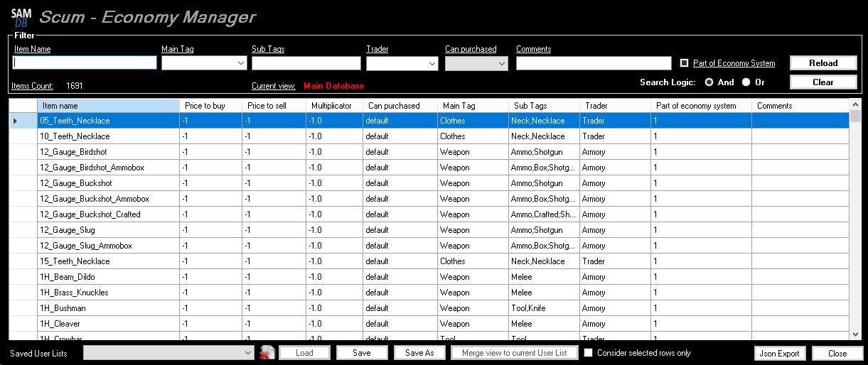Screen dimensions: 868x365
Task: Click the delete saved user list icon
Action: 267,353
